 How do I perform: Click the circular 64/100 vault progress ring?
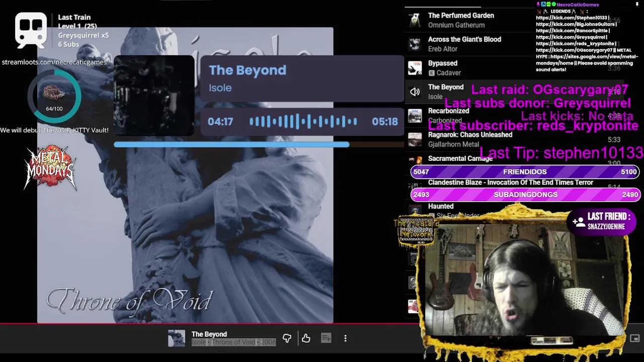[54, 96]
